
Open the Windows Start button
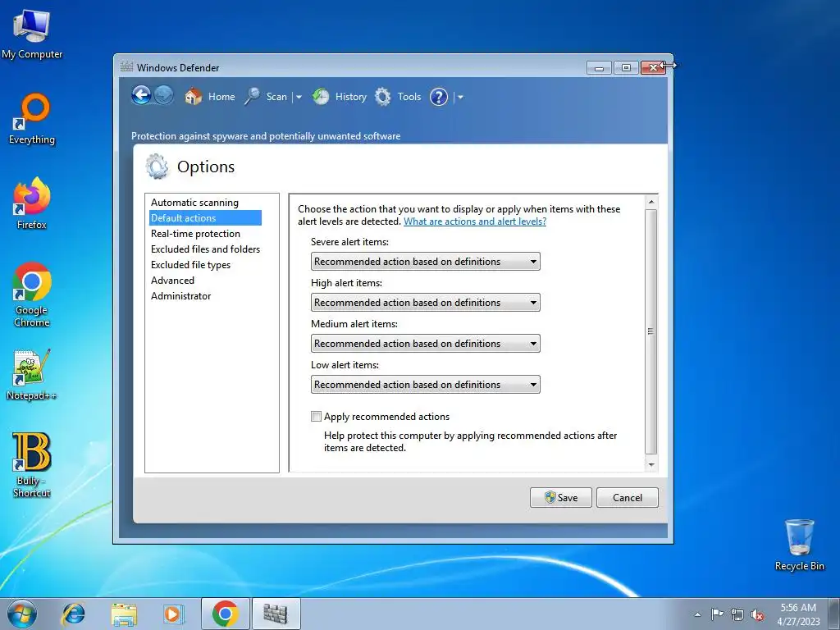[22, 614]
